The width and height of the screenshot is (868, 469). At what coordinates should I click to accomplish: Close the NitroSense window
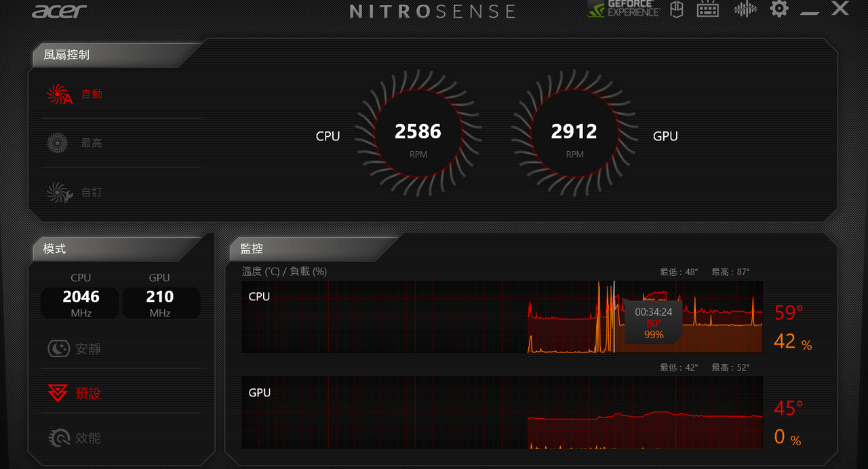(x=840, y=9)
